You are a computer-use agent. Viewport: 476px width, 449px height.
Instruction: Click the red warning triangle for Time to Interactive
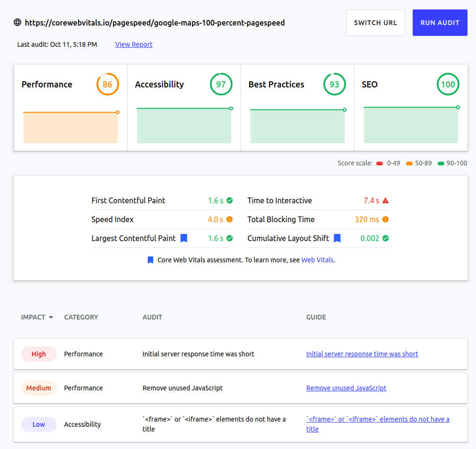coord(385,200)
